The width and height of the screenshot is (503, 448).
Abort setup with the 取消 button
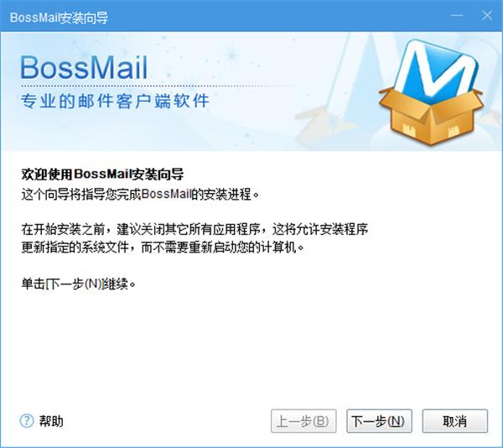tap(455, 420)
